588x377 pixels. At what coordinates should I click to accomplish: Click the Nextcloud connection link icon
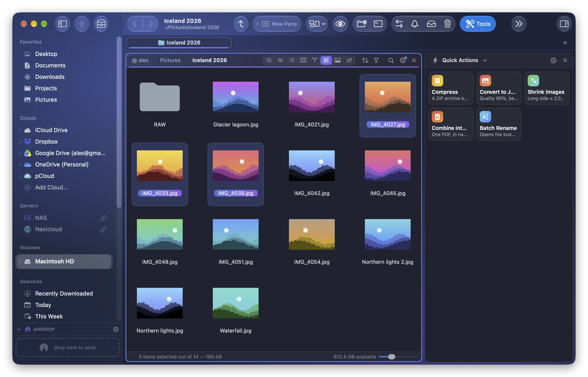click(x=103, y=229)
